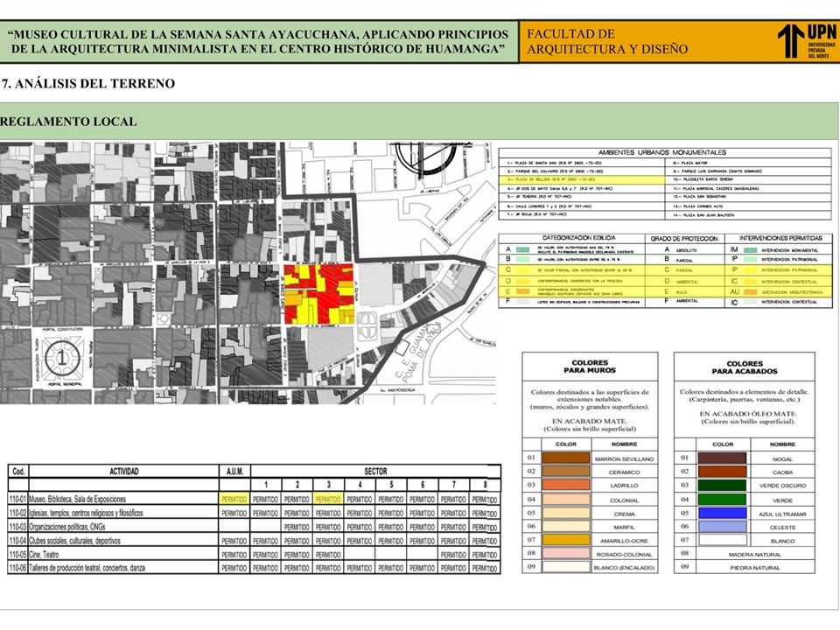Click the highlighted 'PLAZA DE BELLIDO' row
The width and height of the screenshot is (840, 630).
(582, 179)
